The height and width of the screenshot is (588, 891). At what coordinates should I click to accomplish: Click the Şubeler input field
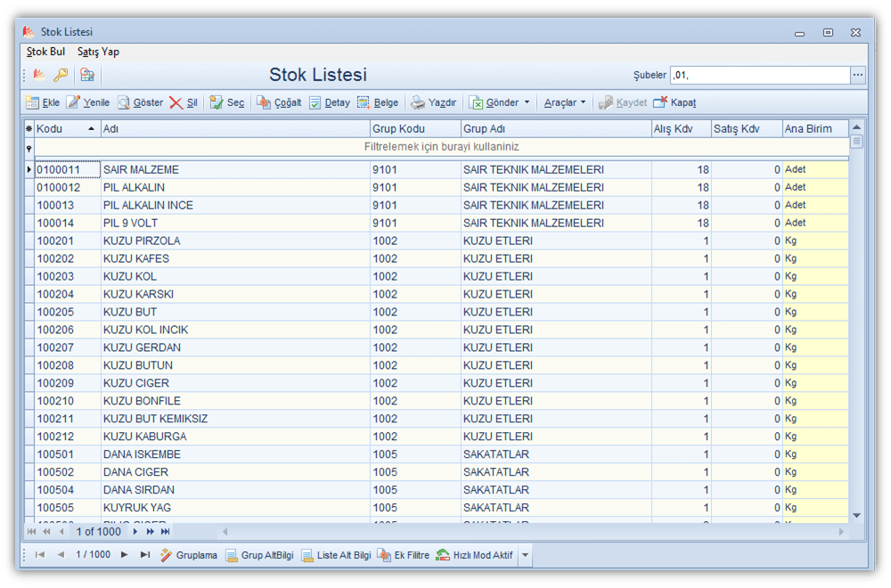tap(759, 75)
